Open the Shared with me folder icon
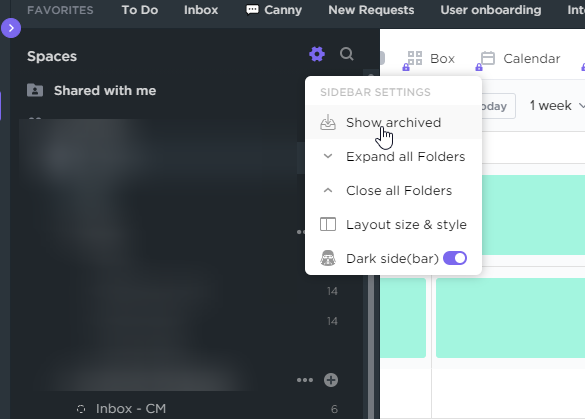This screenshot has width=585, height=419. pyautogui.click(x=35, y=90)
